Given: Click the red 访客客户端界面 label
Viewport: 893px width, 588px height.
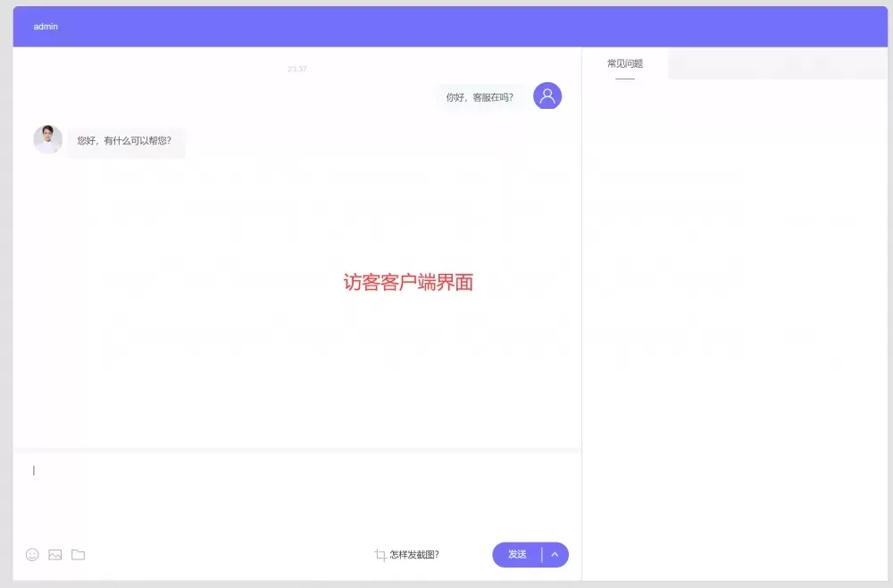Looking at the screenshot, I should (408, 283).
